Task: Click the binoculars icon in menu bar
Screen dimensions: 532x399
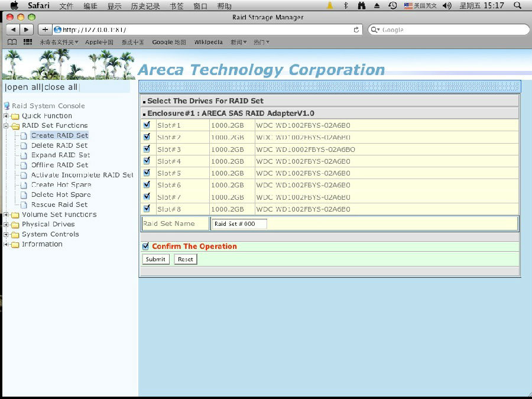Action: point(362,5)
